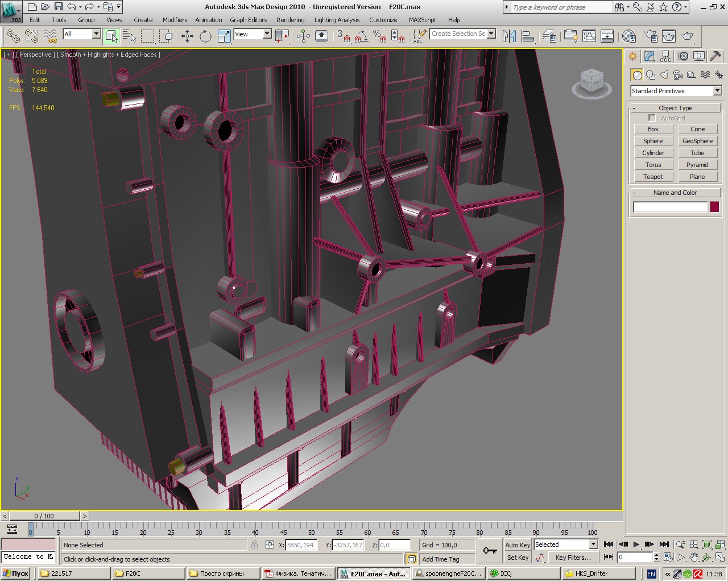Image resolution: width=728 pixels, height=582 pixels.
Task: Select the Move tool in main toolbar
Action: coord(187,36)
